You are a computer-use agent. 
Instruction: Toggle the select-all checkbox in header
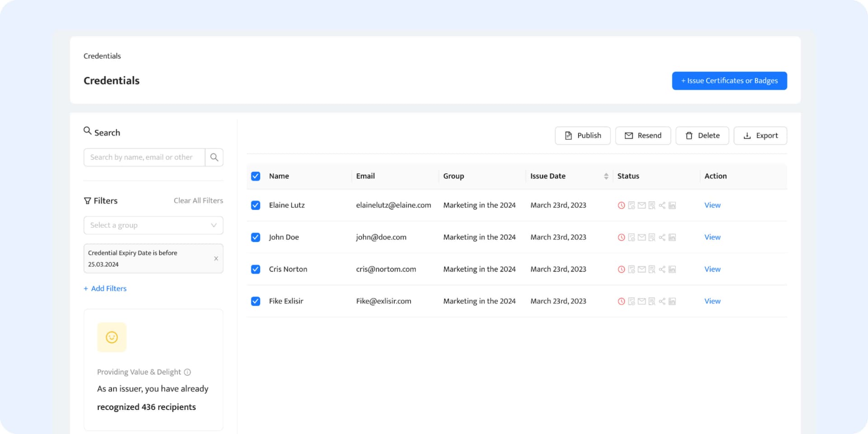tap(255, 176)
